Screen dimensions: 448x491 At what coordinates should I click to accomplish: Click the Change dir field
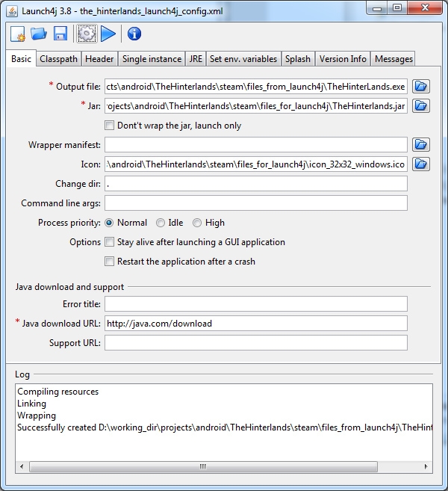pos(256,184)
